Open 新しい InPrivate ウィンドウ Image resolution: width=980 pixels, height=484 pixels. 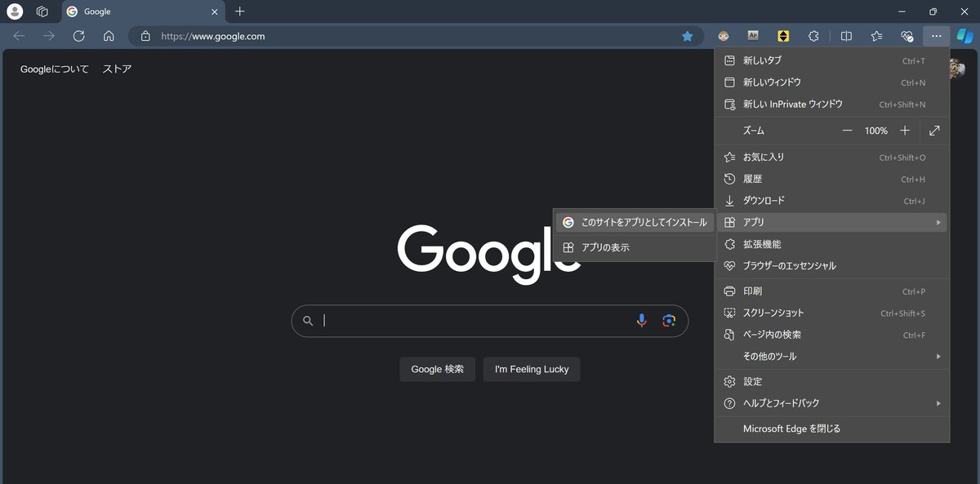tap(832, 104)
